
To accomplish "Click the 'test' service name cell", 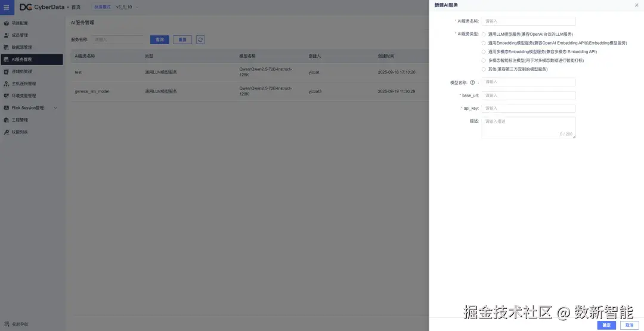I will [78, 72].
